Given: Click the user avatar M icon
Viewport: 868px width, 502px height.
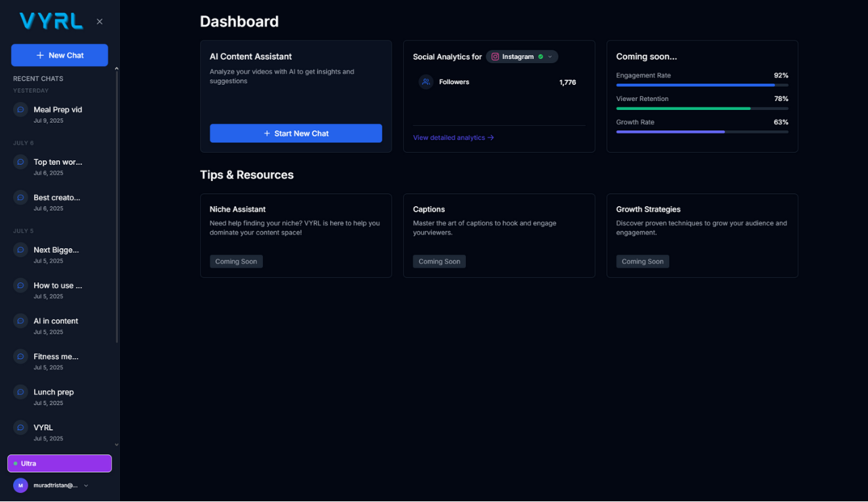Looking at the screenshot, I should tap(20, 486).
